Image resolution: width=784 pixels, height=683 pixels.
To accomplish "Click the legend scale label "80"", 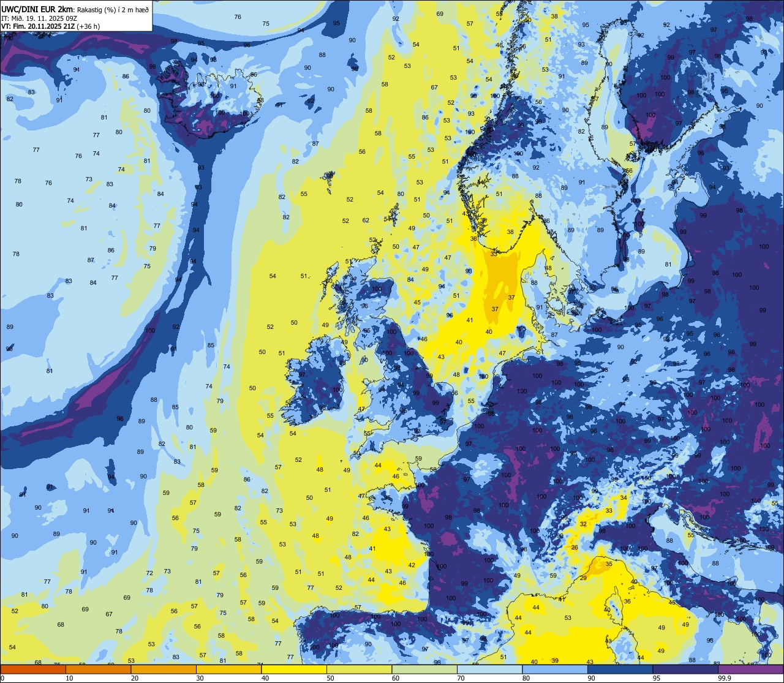I will pyautogui.click(x=526, y=678).
